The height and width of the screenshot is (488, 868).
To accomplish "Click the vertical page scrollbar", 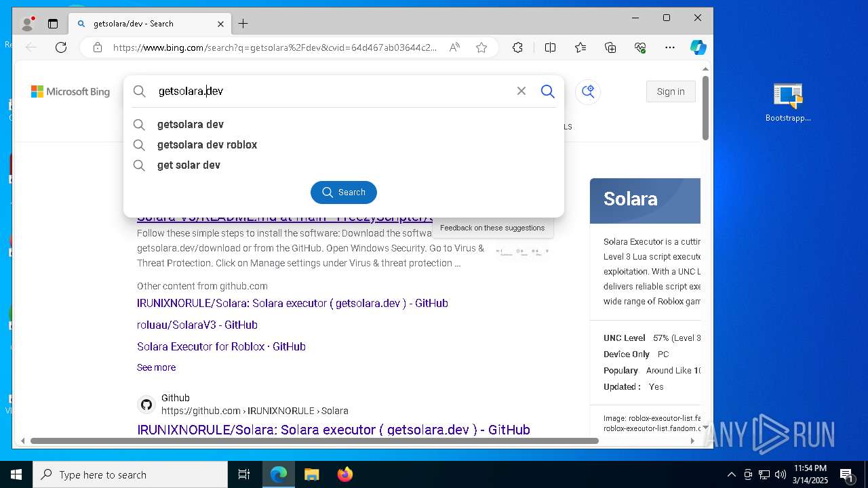I will 705,108.
